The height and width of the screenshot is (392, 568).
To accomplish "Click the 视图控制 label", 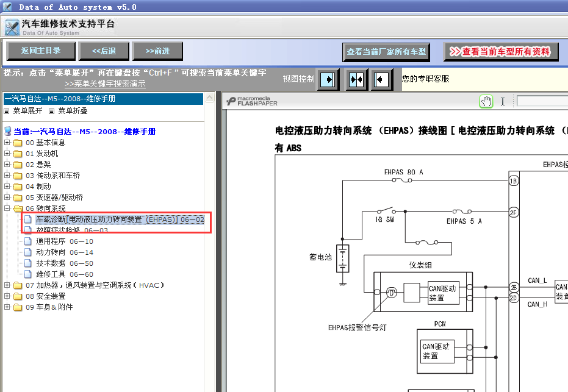I will coord(298,79).
